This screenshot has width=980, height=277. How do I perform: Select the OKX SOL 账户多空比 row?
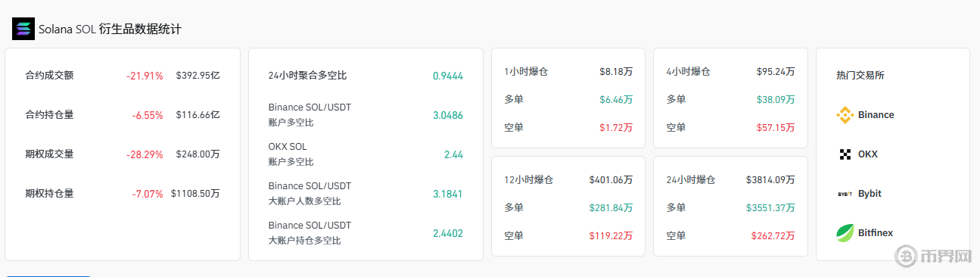coord(366,154)
